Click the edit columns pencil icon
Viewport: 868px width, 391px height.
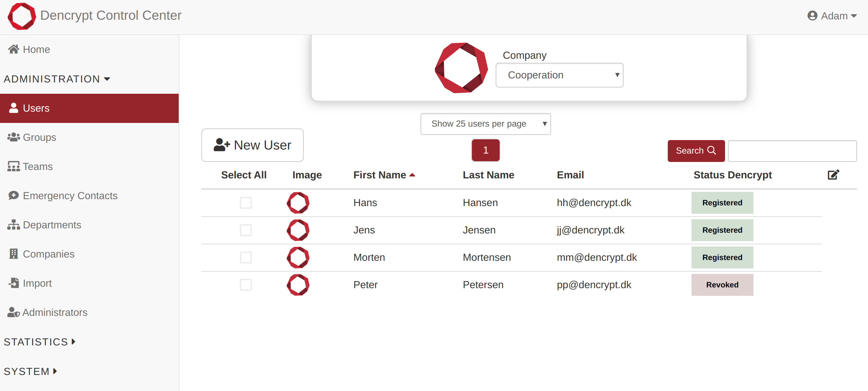point(833,175)
